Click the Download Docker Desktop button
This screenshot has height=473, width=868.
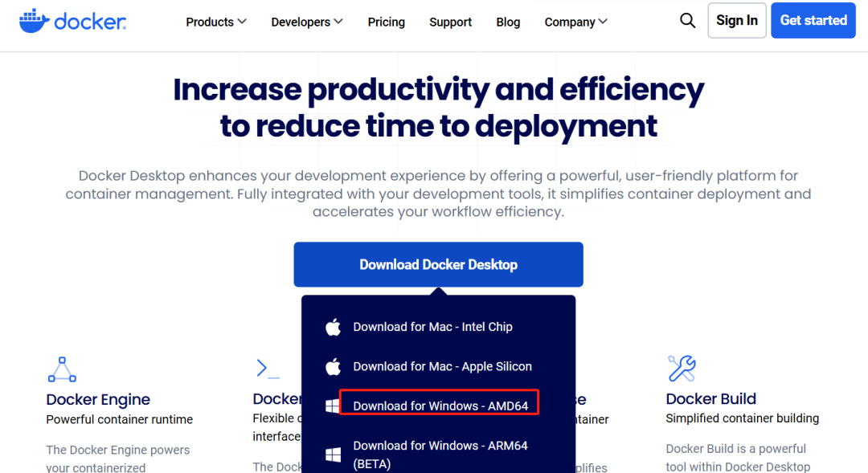tap(439, 264)
